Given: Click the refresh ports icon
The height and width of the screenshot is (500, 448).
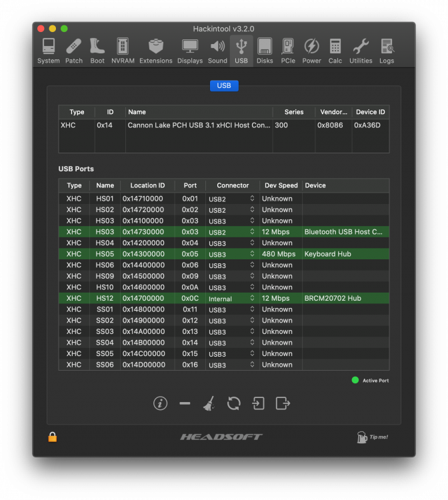Looking at the screenshot, I should tap(234, 403).
